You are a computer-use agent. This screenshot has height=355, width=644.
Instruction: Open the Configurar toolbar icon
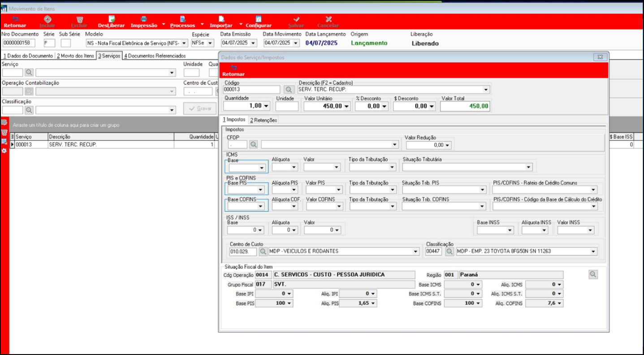click(259, 22)
